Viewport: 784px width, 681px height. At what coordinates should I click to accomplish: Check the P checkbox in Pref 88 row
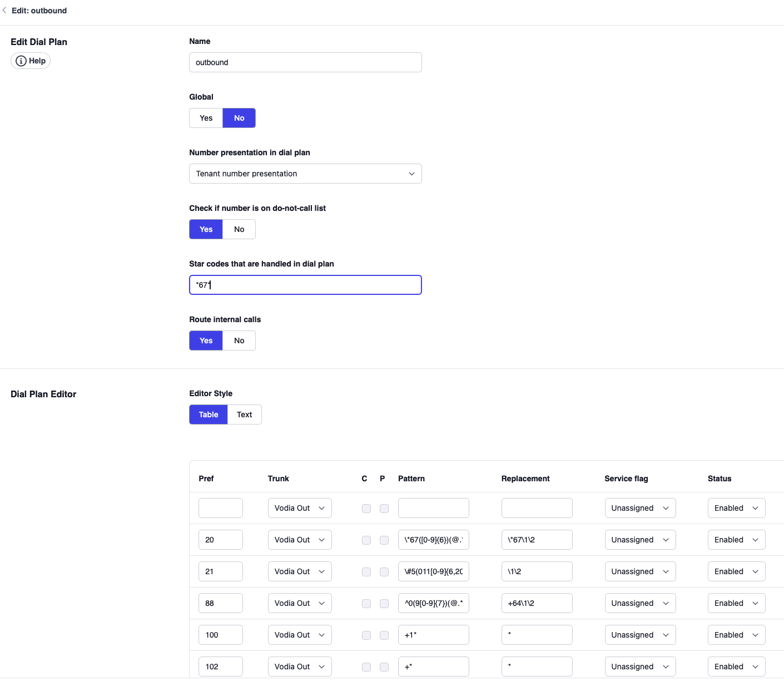coord(384,603)
